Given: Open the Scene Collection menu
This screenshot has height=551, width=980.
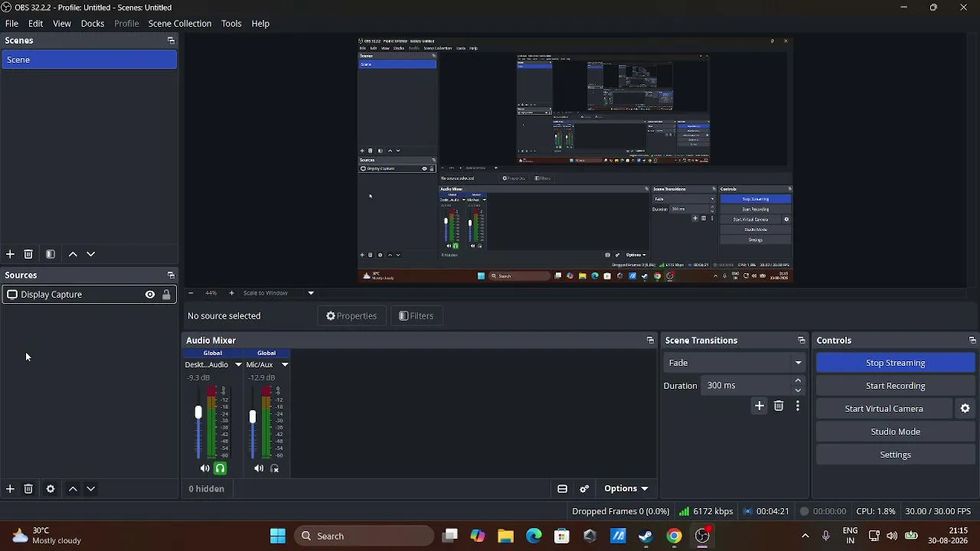Looking at the screenshot, I should [x=180, y=24].
